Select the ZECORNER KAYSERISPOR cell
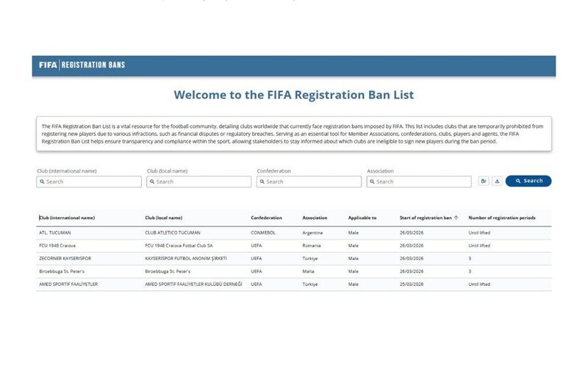Screen dimensions: 588x377 coord(65,259)
